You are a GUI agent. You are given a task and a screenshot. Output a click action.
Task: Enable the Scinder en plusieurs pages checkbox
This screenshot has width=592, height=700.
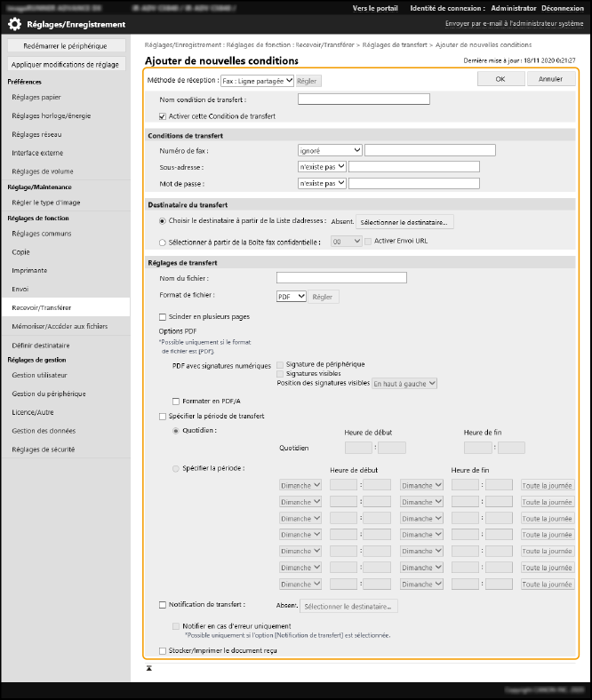162,316
